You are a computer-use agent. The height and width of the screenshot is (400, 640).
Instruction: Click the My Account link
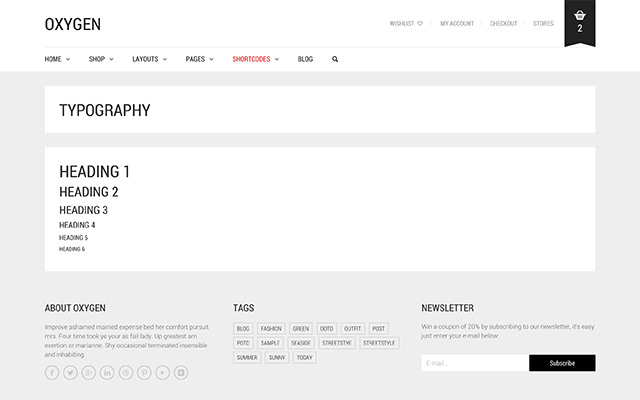457,23
